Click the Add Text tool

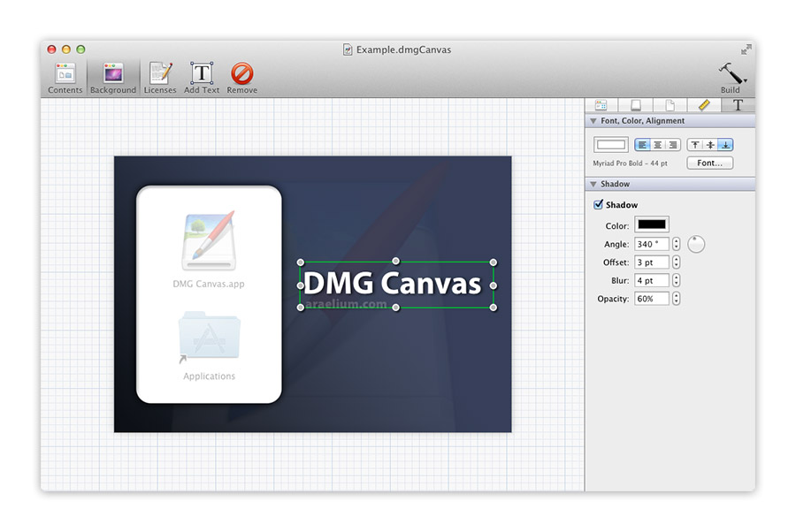click(x=202, y=77)
